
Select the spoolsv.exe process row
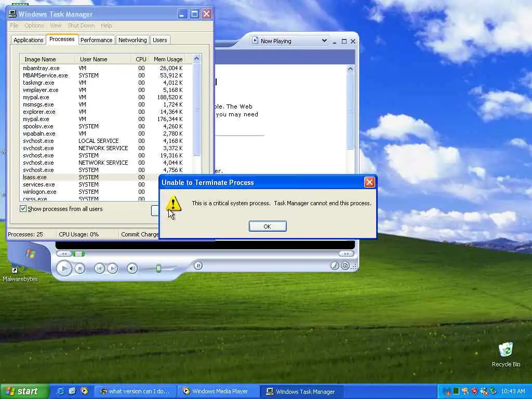coord(103,126)
